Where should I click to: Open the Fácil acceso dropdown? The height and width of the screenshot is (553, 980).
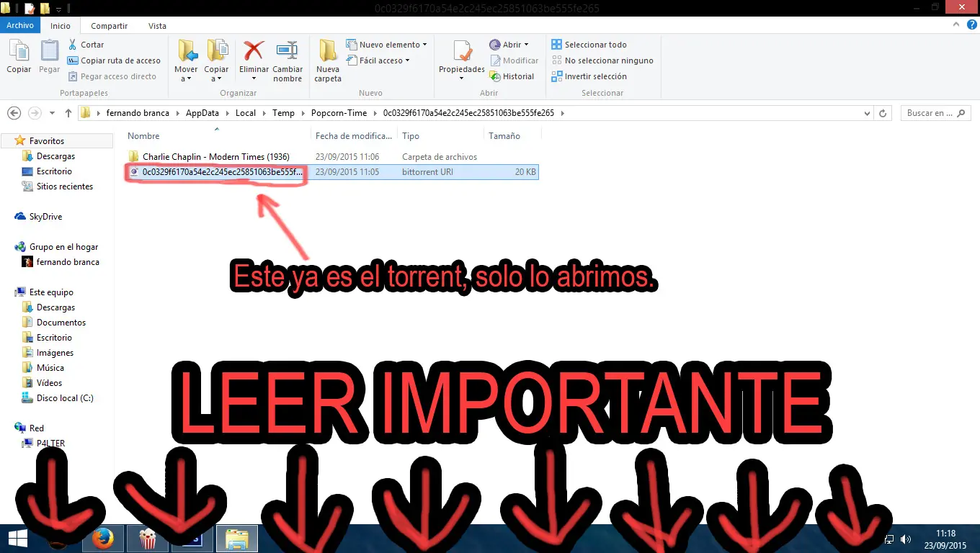coord(378,60)
